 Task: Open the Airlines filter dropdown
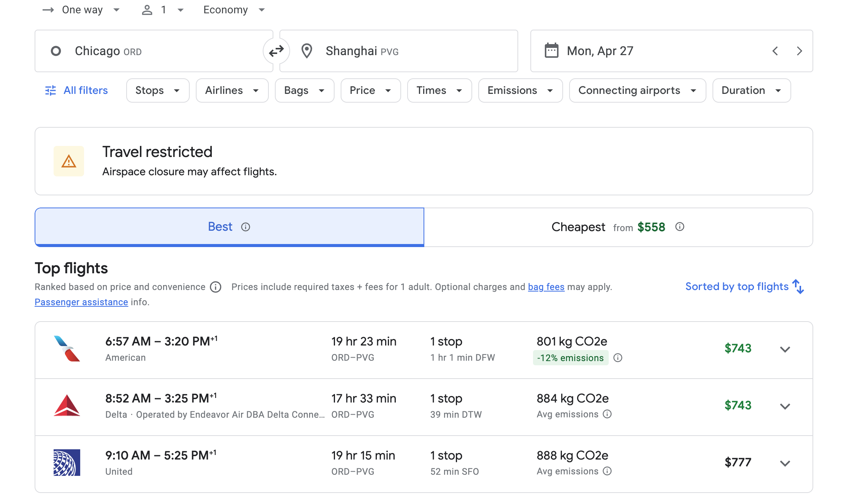point(232,90)
